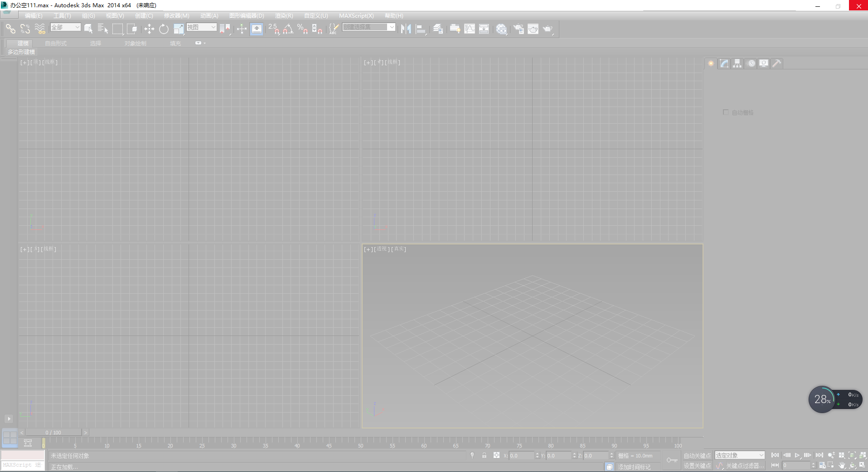Toggle the Graphite ribbon icon
The height and width of the screenshot is (472, 868).
pos(455,29)
